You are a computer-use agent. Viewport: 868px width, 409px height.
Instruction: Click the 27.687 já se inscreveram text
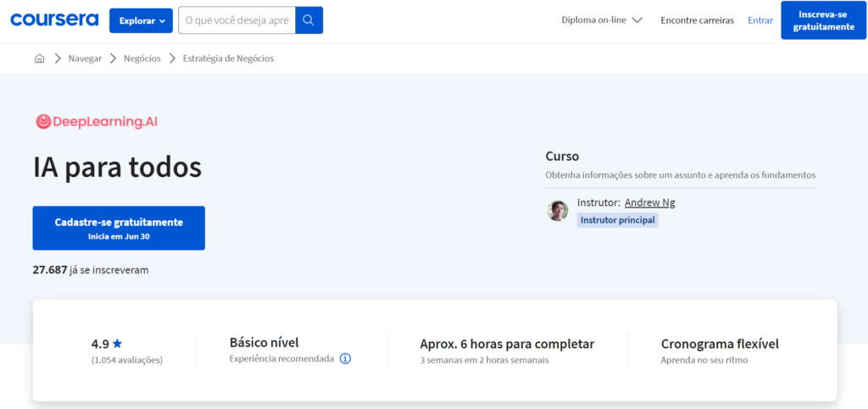(90, 270)
